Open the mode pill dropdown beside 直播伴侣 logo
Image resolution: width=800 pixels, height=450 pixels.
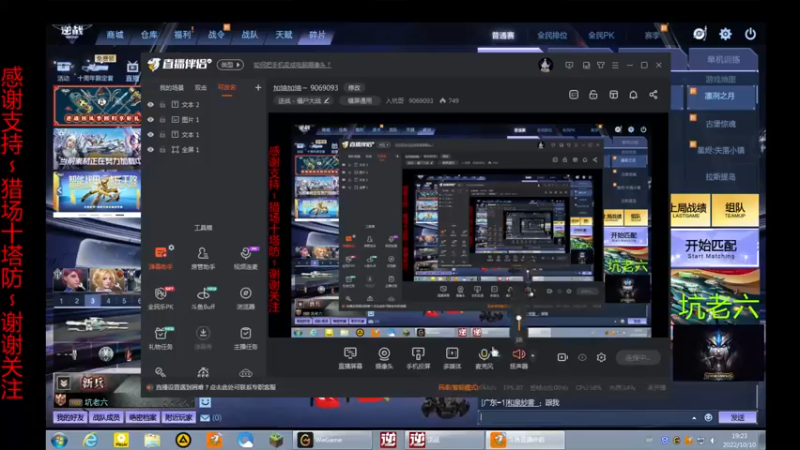tap(230, 65)
